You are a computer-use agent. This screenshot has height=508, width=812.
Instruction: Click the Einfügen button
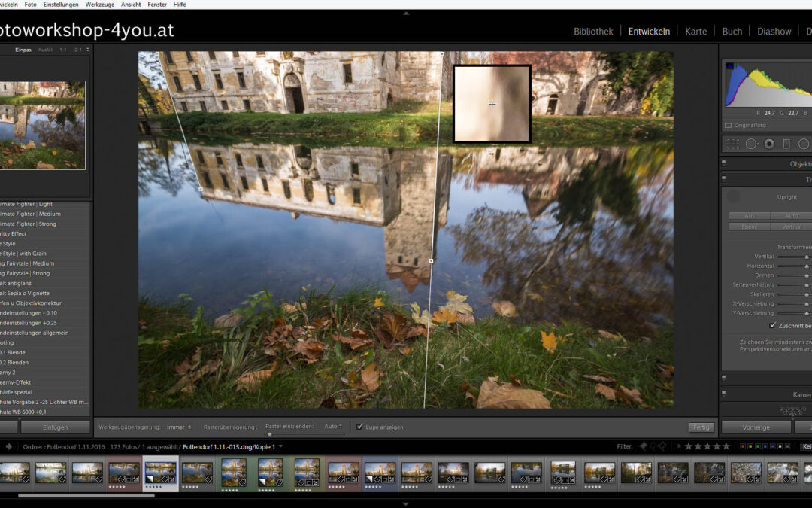(56, 427)
